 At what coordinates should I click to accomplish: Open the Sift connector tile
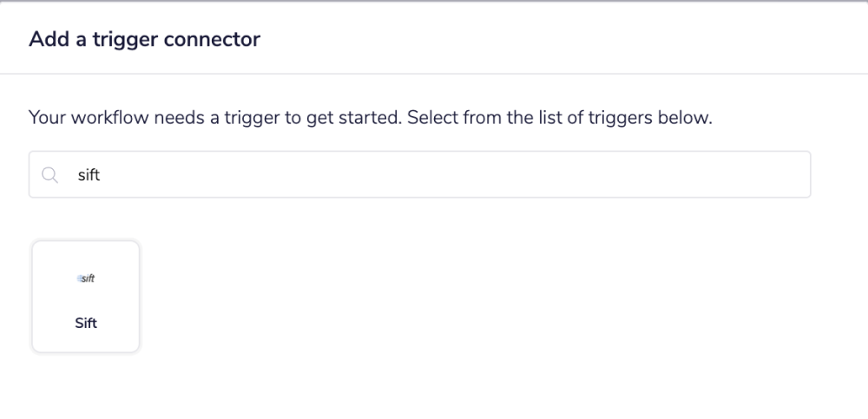pyautogui.click(x=86, y=297)
